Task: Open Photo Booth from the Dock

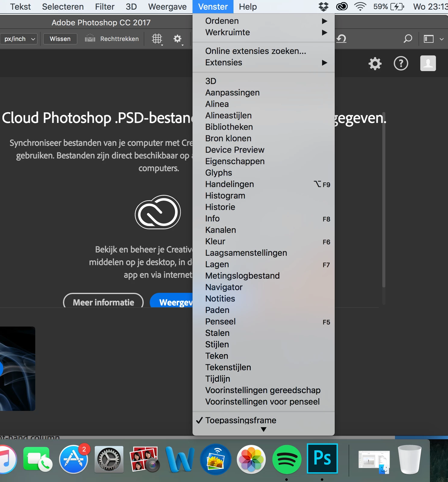Action: coord(144,459)
